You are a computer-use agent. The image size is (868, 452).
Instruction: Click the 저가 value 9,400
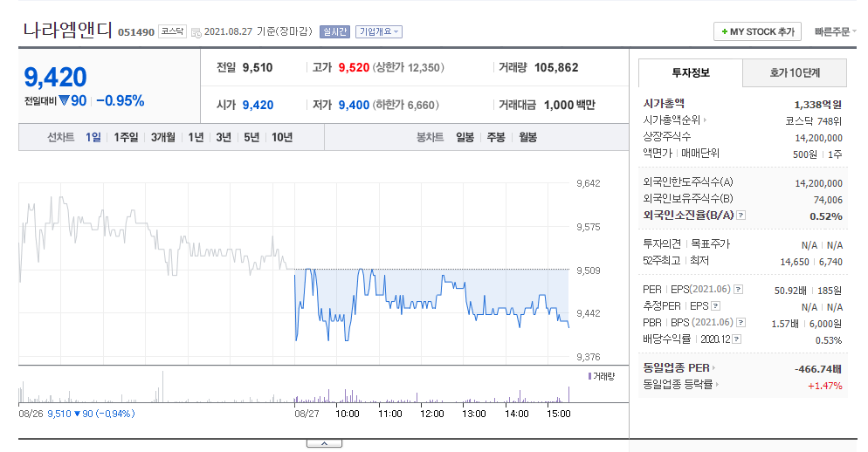(354, 105)
